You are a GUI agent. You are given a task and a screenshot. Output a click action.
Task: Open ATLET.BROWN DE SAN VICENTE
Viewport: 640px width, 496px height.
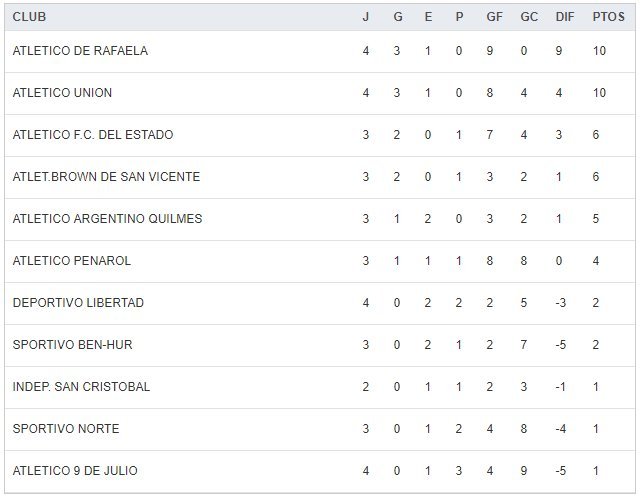106,177
